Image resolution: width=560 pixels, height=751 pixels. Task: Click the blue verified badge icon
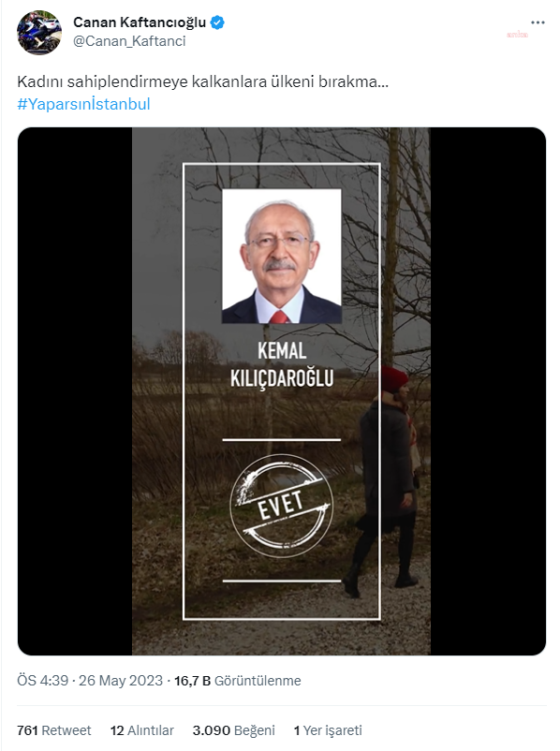click(217, 22)
